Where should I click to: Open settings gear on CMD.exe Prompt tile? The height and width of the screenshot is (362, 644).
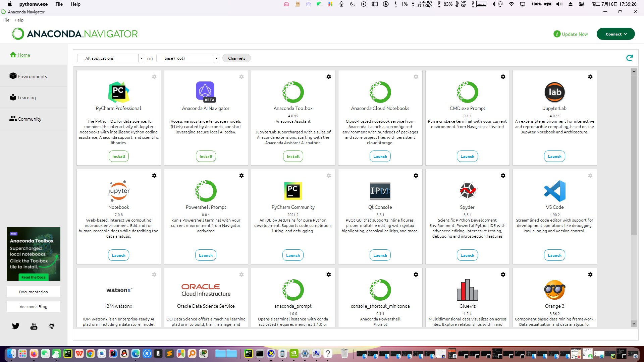point(503,77)
